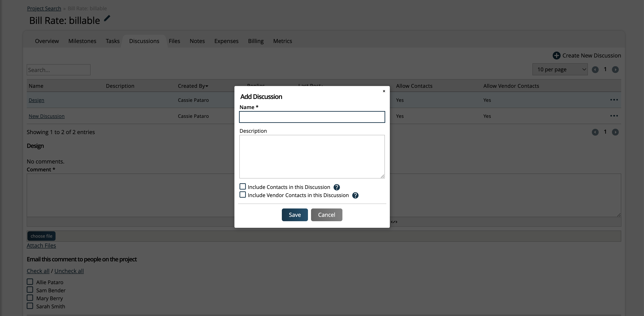Switch to the Metrics tab
The image size is (644, 316).
click(282, 41)
